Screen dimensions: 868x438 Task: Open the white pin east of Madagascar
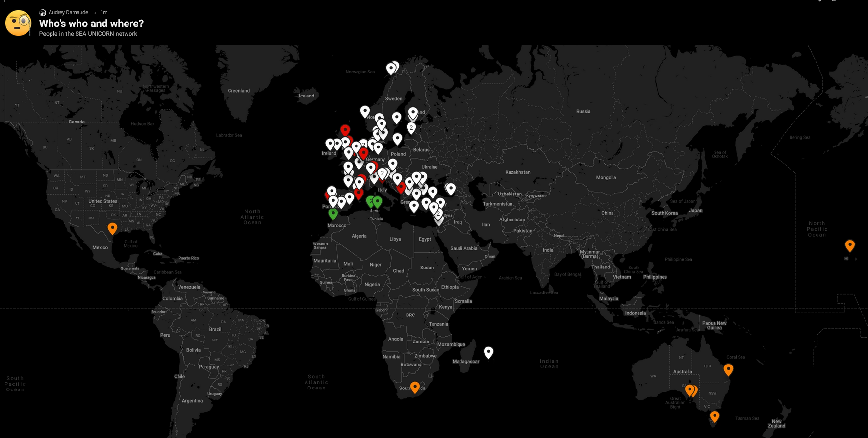point(488,352)
